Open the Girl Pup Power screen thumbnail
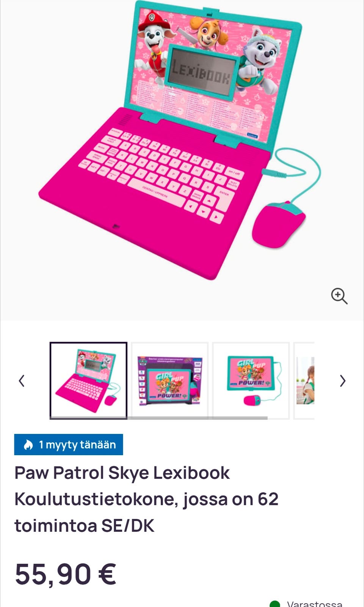364x607 pixels. pyautogui.click(x=251, y=380)
